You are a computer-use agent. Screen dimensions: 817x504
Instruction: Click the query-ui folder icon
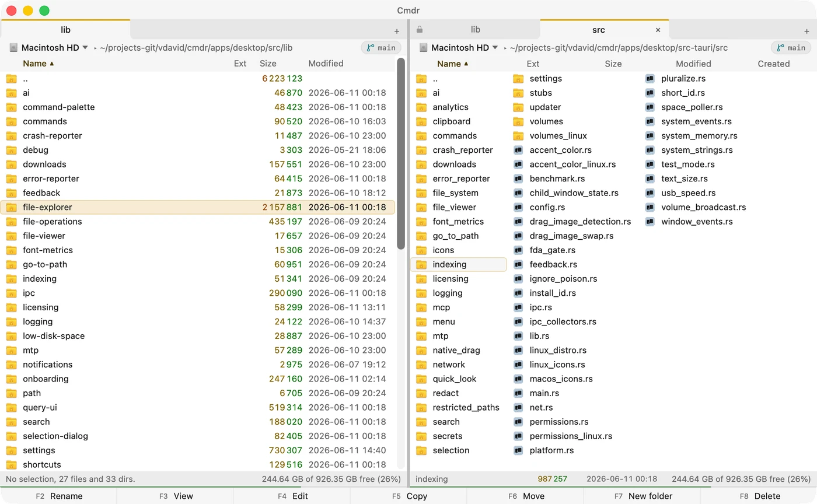coord(12,408)
